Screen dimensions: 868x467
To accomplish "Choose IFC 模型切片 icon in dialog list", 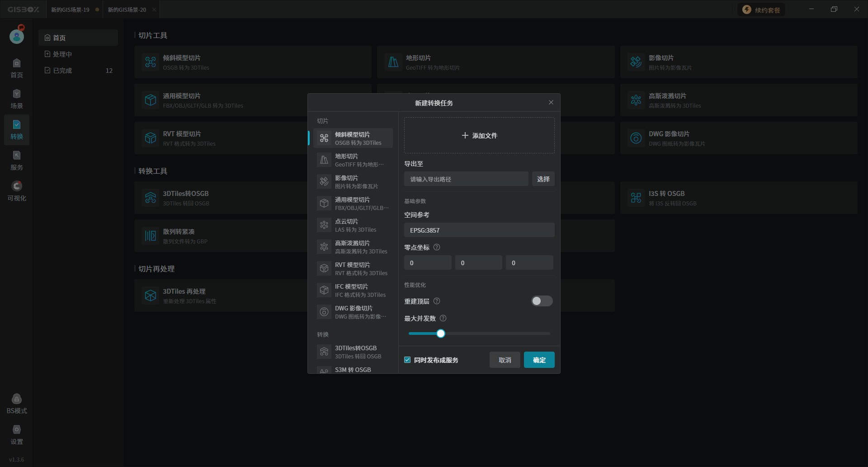I will tap(324, 291).
